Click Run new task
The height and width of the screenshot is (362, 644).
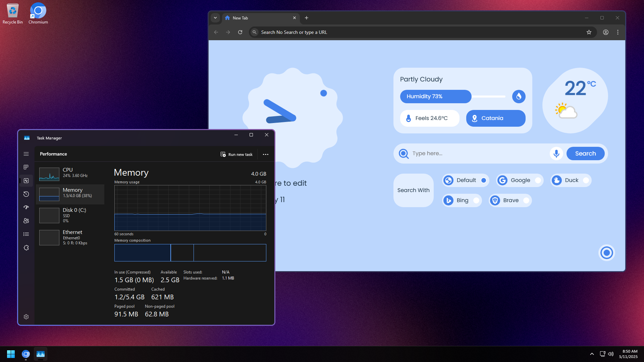236,155
